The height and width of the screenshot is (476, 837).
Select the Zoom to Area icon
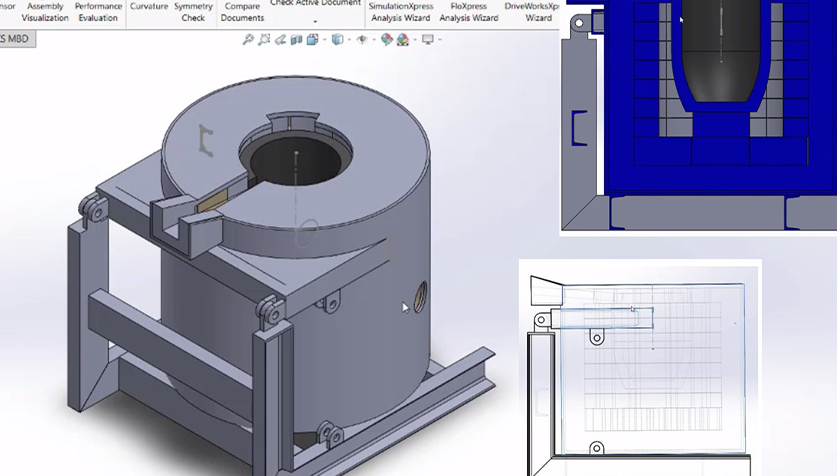coord(264,39)
